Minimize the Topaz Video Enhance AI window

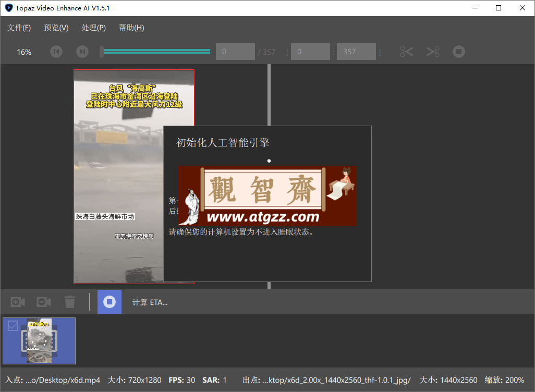[x=475, y=8]
